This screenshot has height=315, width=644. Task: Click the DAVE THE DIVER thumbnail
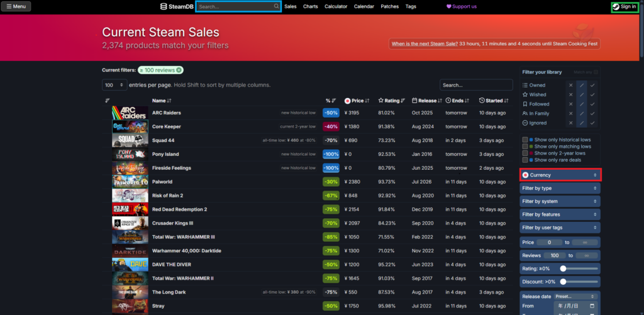pyautogui.click(x=130, y=265)
